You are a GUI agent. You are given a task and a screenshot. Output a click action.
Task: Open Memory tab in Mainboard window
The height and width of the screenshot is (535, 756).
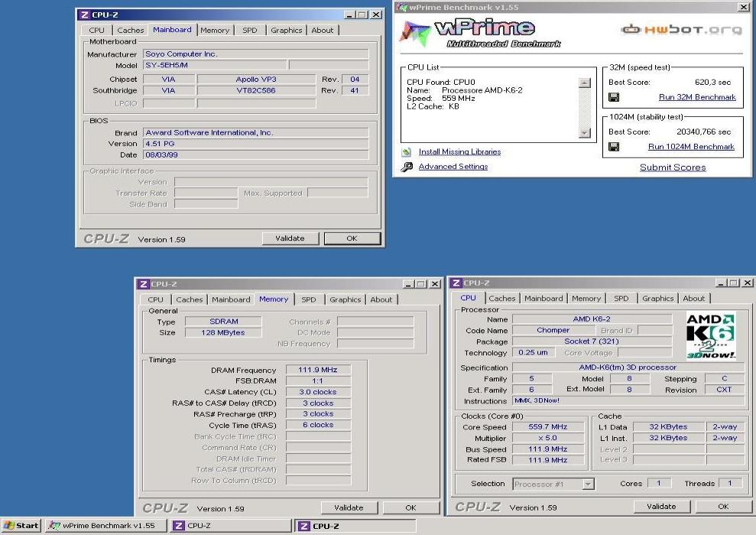point(215,31)
